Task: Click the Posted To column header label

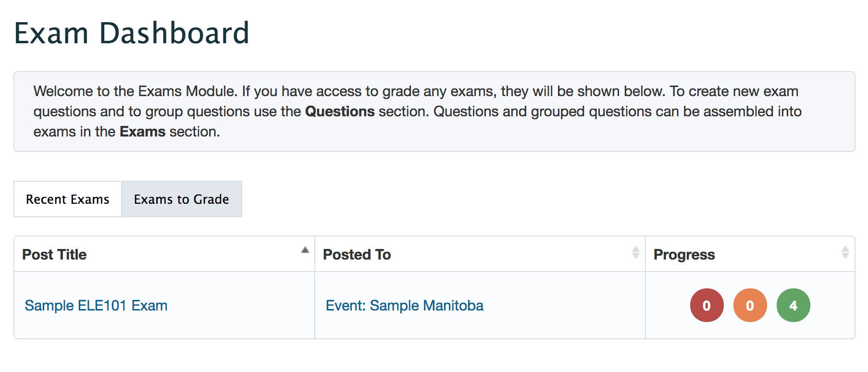Action: click(x=357, y=254)
